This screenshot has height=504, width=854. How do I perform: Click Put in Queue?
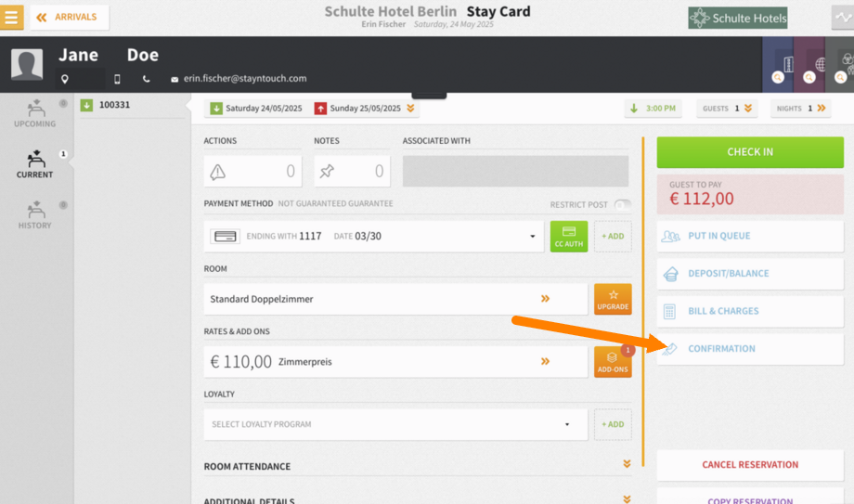point(750,236)
